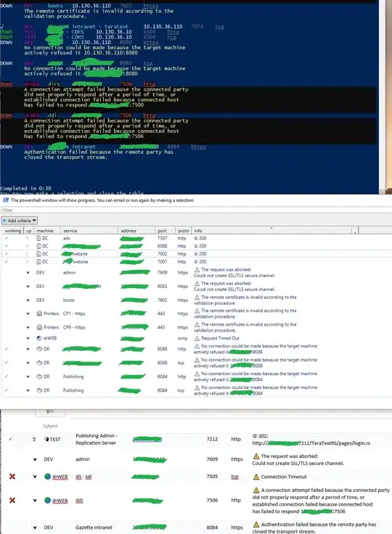Sort by the up column header
The width and height of the screenshot is (392, 534).
click(x=29, y=231)
